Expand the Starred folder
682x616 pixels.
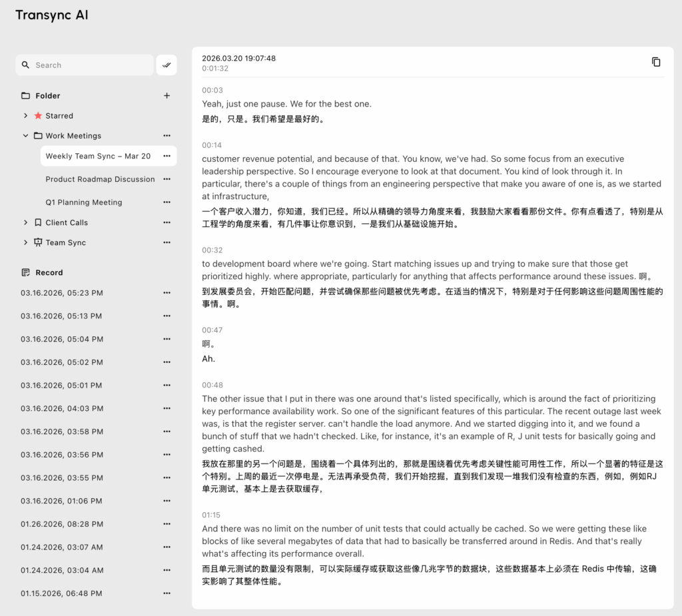[x=26, y=116]
